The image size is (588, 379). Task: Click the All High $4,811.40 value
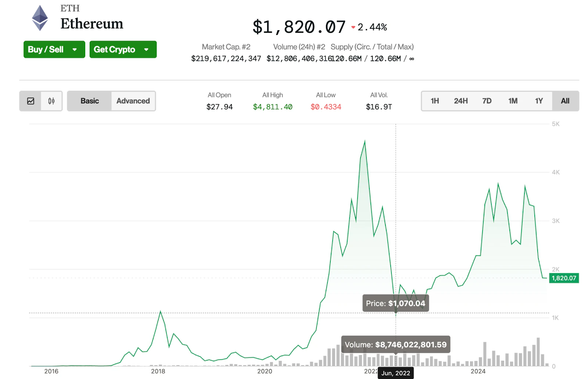pyautogui.click(x=272, y=107)
